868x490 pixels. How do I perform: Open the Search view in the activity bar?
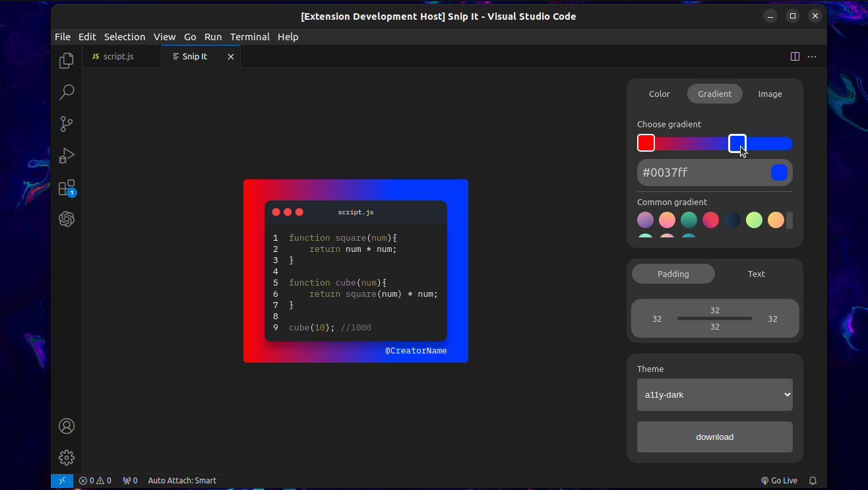(66, 92)
